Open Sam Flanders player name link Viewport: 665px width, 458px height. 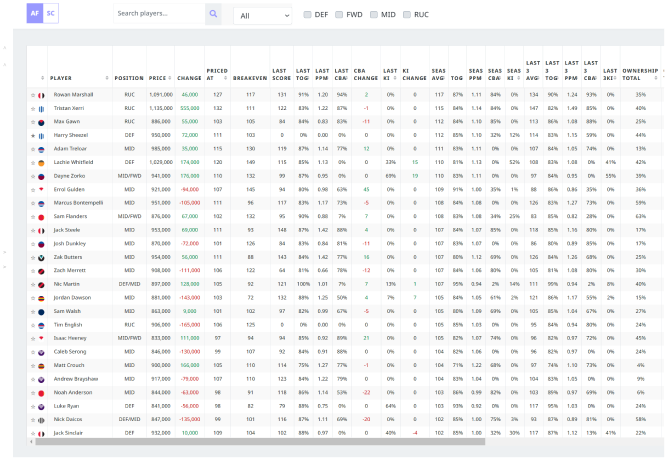pos(70,215)
